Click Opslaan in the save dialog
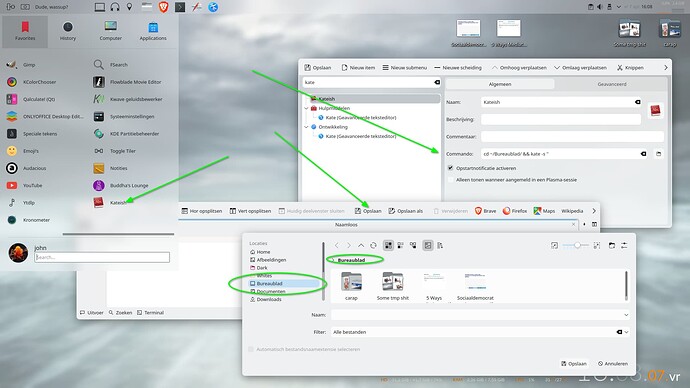Viewport: 690px width, 388px height. [573, 364]
